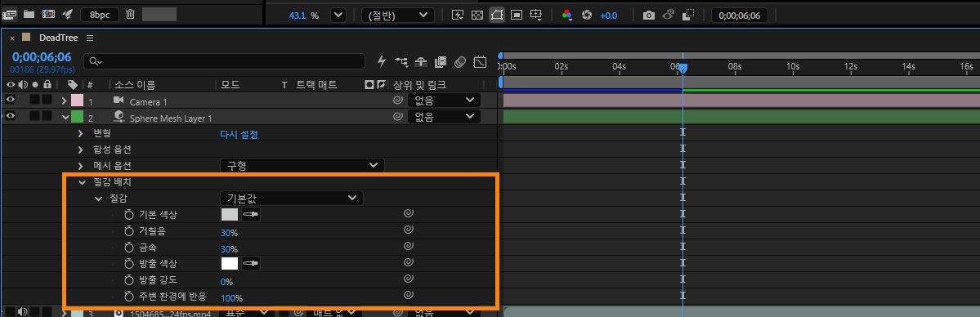Click the New Composition icon
Viewport: 980px width, 317px height.
[x=49, y=14]
